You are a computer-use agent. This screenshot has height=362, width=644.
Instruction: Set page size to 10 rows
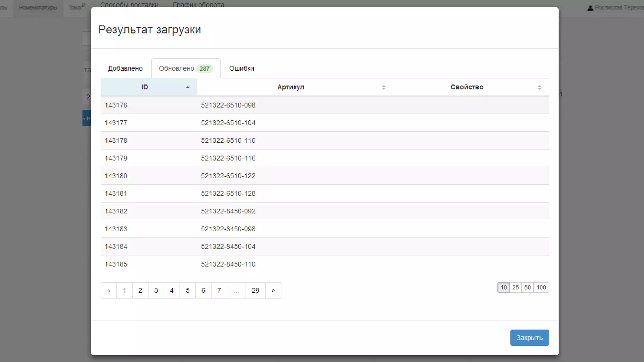point(503,287)
